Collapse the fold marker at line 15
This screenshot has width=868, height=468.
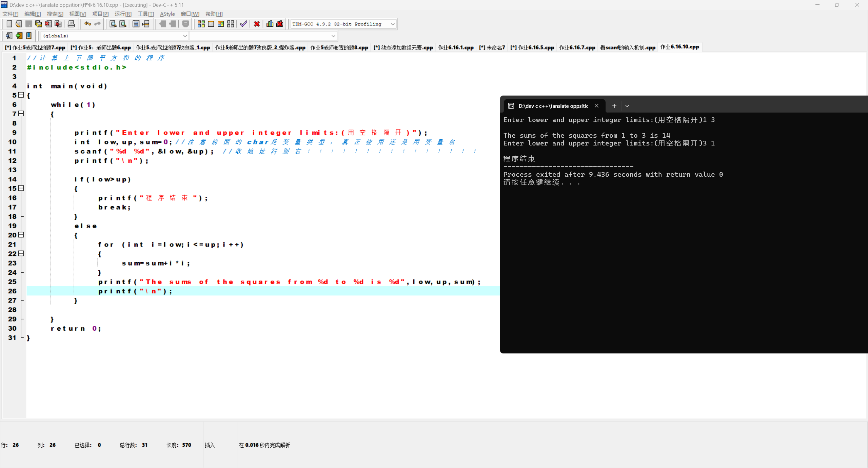point(21,188)
